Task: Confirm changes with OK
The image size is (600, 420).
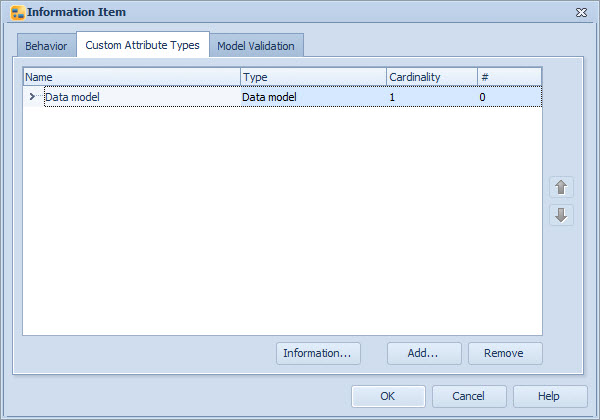Action: click(x=388, y=396)
